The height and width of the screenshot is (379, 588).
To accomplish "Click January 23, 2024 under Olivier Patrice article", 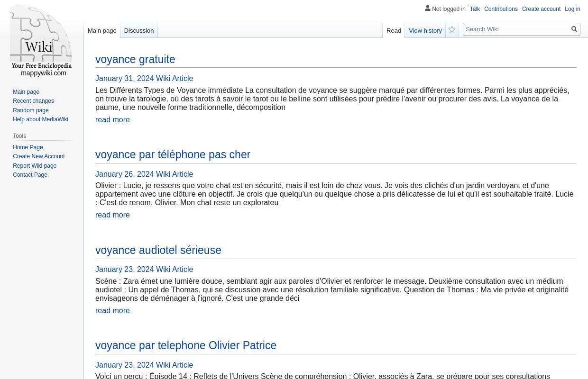I will pos(144,365).
